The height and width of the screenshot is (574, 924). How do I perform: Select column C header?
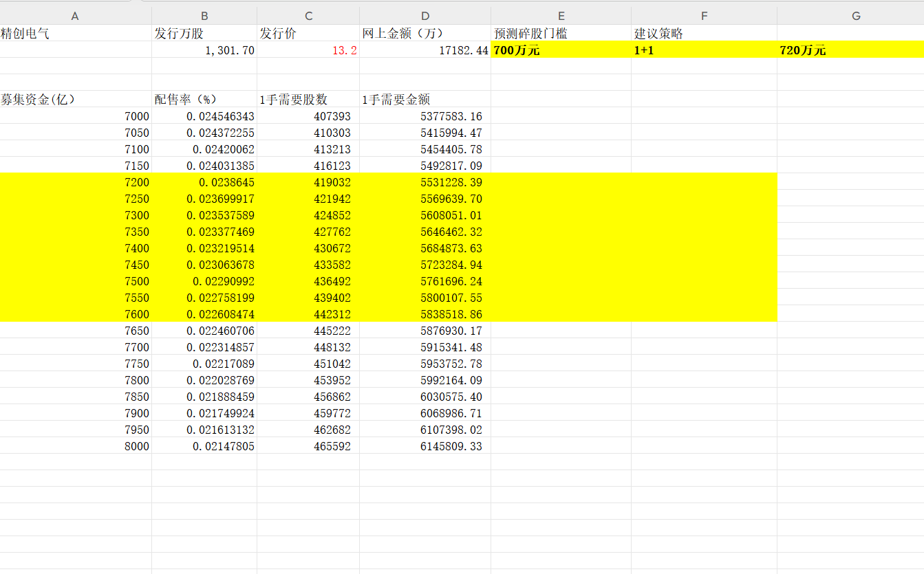coord(308,16)
